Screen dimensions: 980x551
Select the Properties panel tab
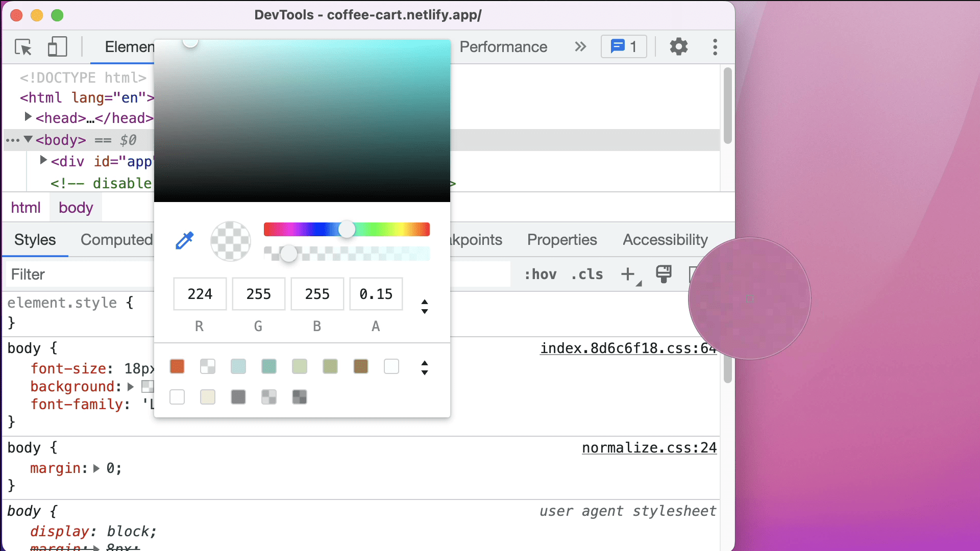[x=562, y=239]
